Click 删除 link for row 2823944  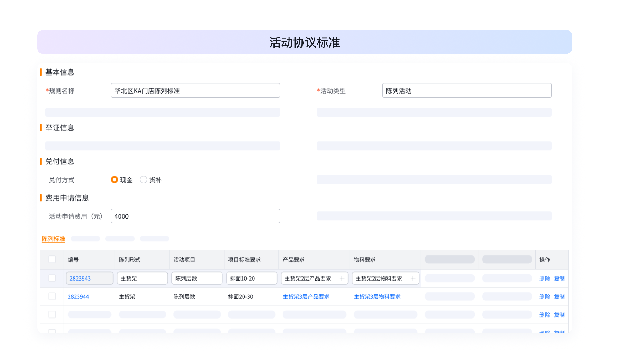pos(545,297)
